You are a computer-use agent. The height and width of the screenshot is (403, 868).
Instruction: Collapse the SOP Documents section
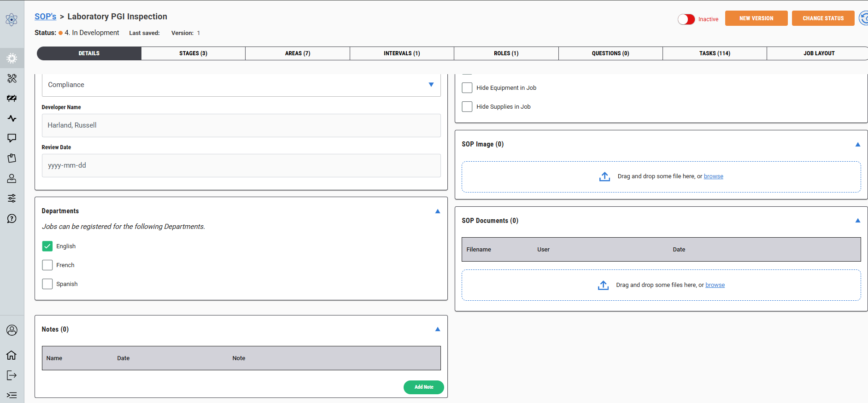(857, 221)
